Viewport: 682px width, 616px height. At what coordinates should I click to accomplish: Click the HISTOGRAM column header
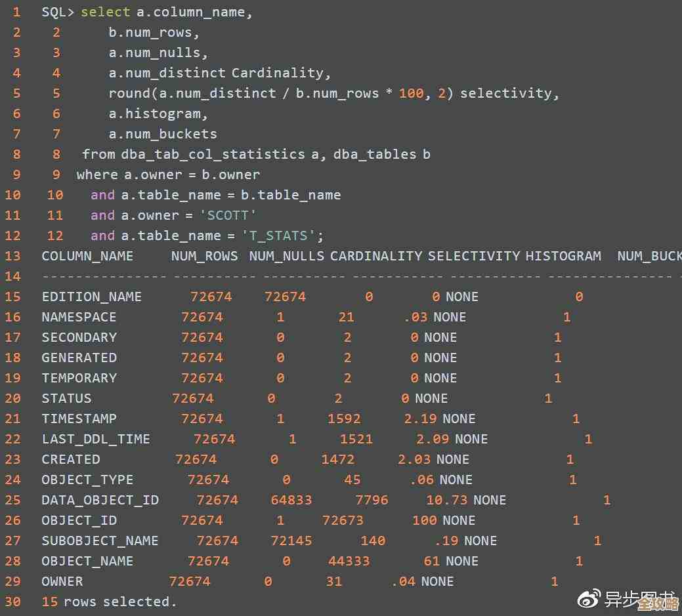pyautogui.click(x=563, y=256)
